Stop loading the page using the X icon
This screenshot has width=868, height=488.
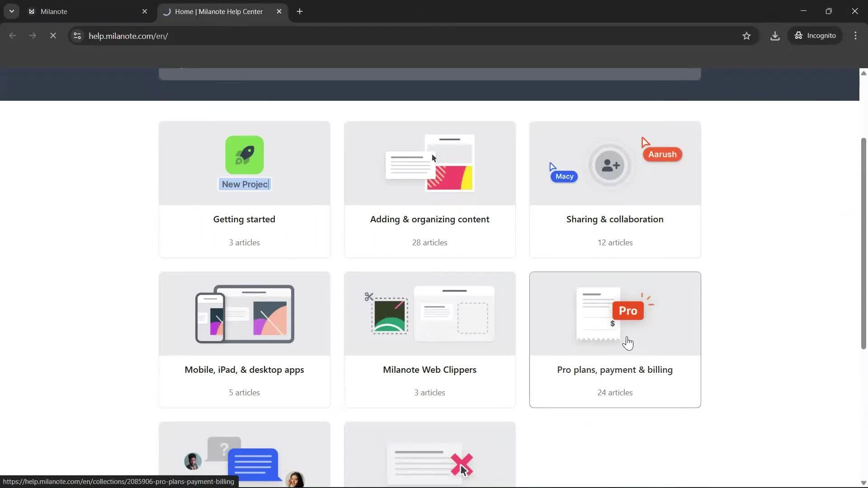point(53,36)
